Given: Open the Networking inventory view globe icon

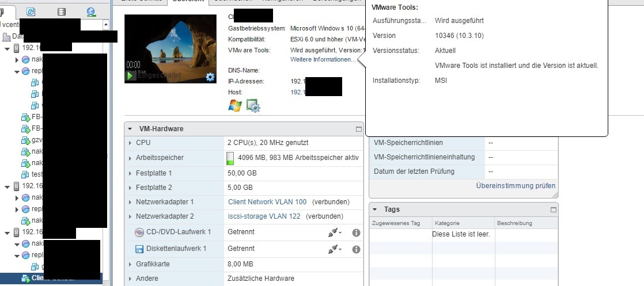Looking at the screenshot, I should coord(91,11).
